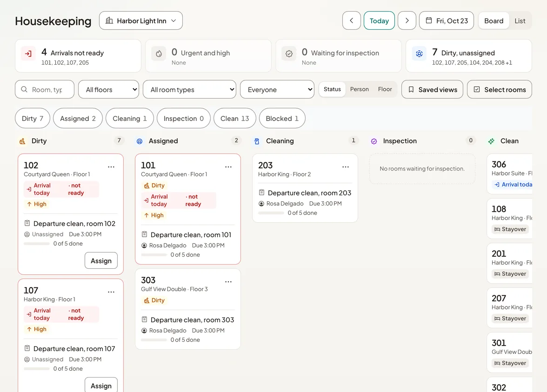The width and height of the screenshot is (547, 392).
Task: Click the Dirty, unassigned person icon
Action: pyautogui.click(x=420, y=54)
